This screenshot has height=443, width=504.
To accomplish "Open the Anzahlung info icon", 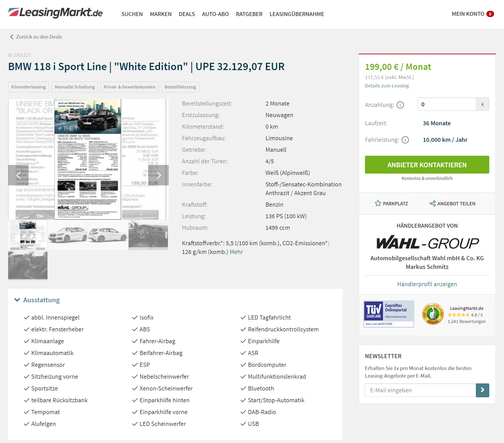I will click(x=400, y=105).
